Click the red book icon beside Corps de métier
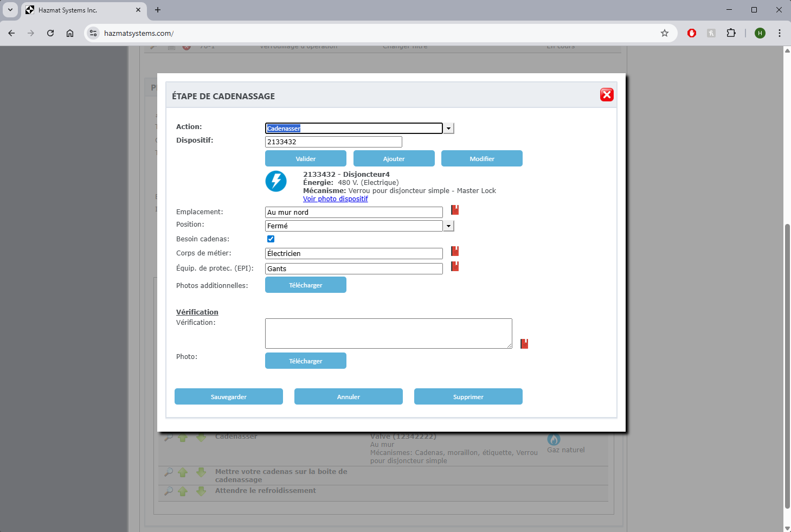 [455, 251]
